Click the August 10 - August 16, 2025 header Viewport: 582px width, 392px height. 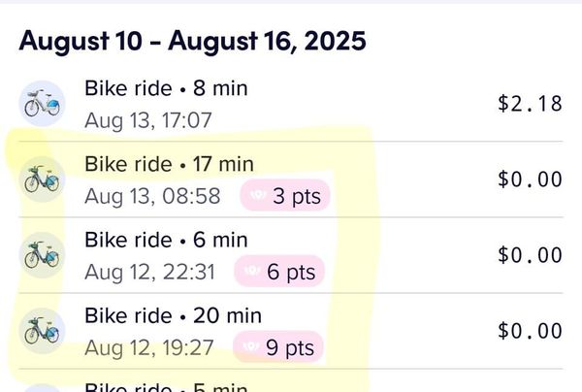pyautogui.click(x=192, y=41)
